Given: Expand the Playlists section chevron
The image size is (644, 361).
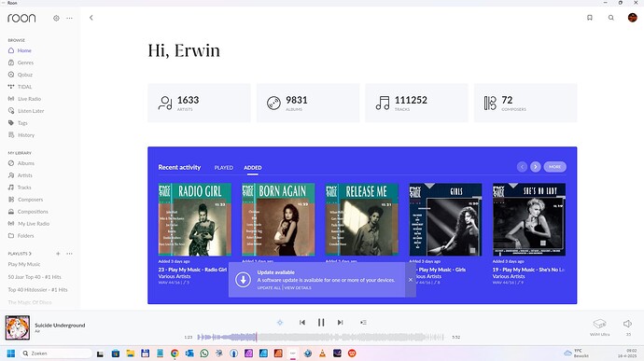Looking at the screenshot, I should [x=30, y=254].
